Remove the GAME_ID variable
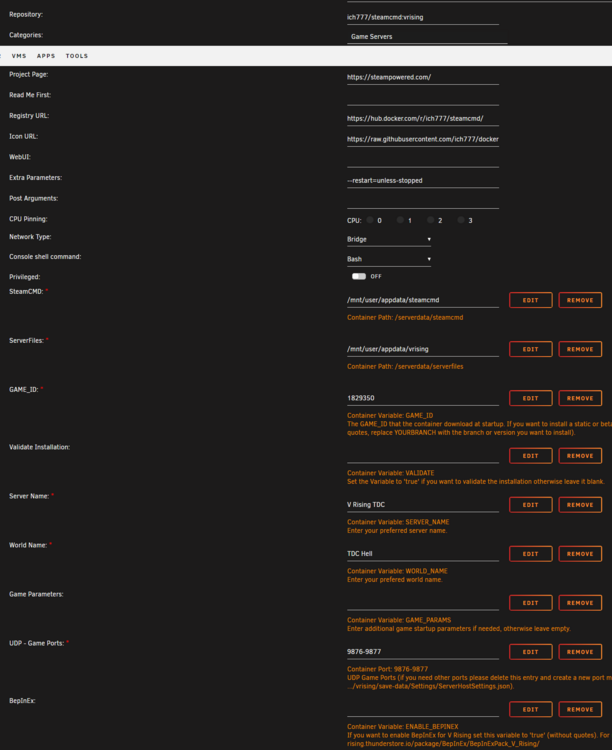Screen dimensions: 612x750 tap(580, 398)
